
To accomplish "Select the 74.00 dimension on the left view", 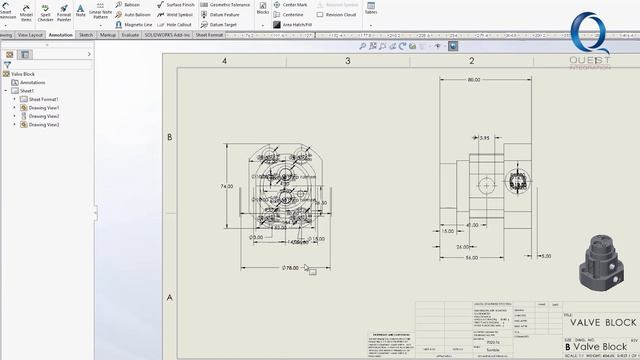I will [227, 187].
